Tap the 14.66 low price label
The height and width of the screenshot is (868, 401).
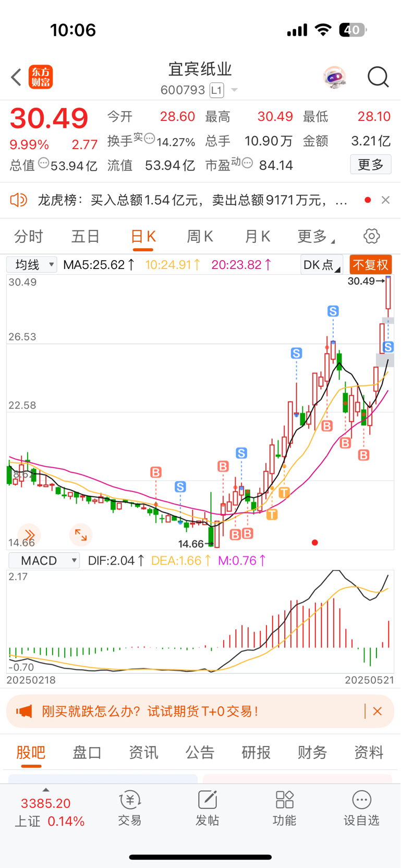[190, 544]
